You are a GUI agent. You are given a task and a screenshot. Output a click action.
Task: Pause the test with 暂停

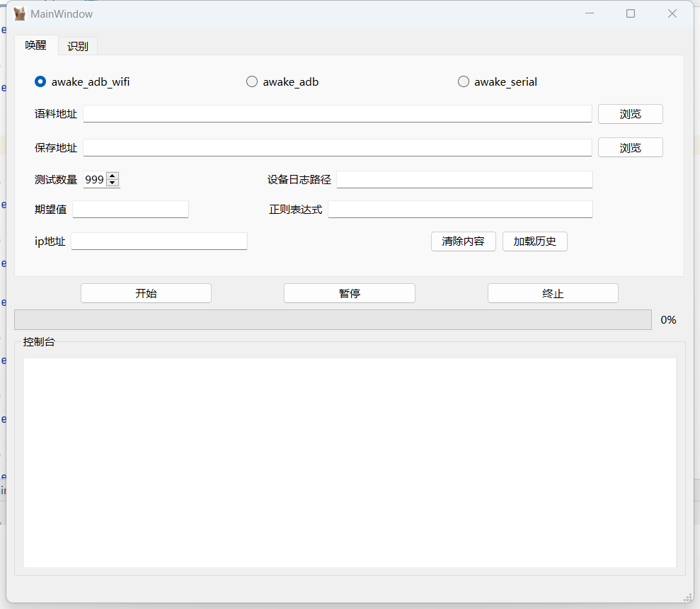pyautogui.click(x=349, y=293)
